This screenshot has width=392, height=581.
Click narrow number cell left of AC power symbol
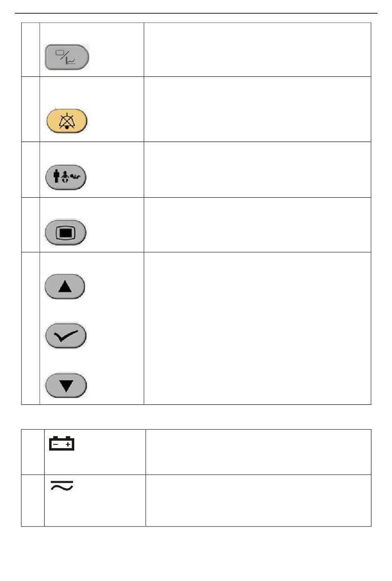coord(33,501)
